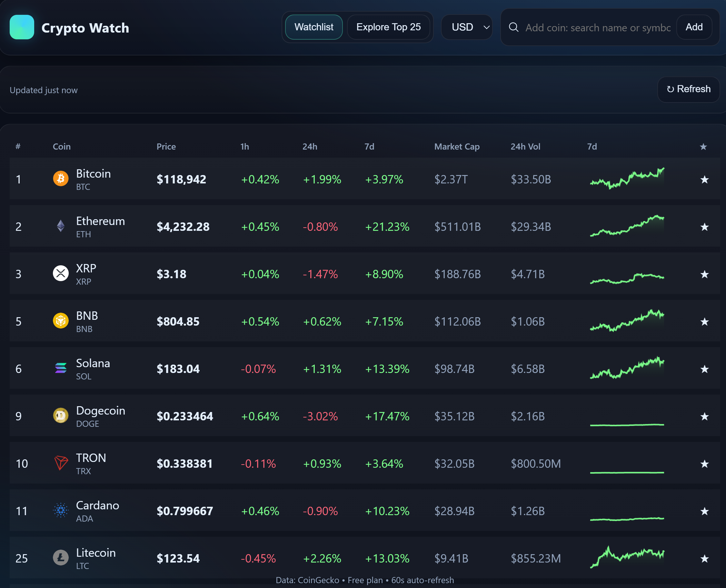Toggle the Litecoin favorite star
The height and width of the screenshot is (588, 726).
(x=704, y=559)
